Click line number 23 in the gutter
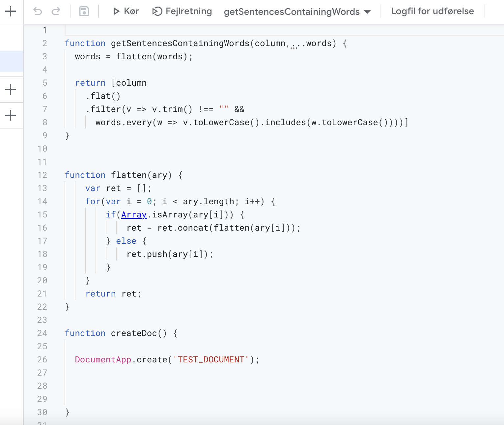Viewport: 504px width, 425px height. pyautogui.click(x=42, y=320)
